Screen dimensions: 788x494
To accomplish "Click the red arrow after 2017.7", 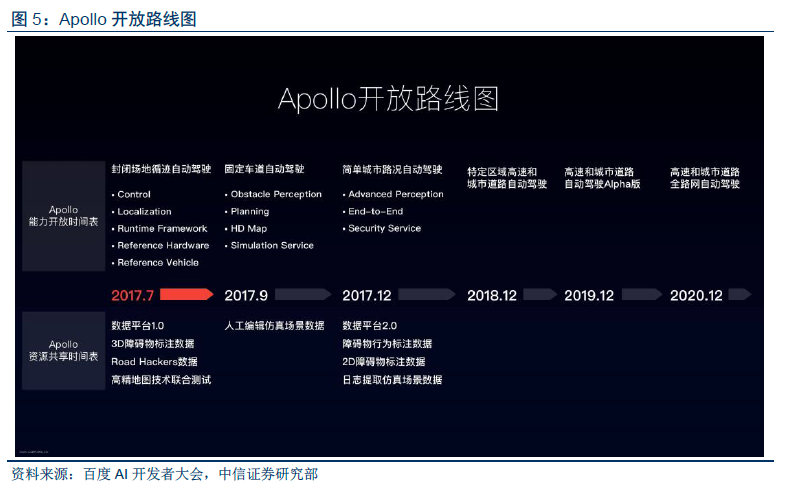I will (x=186, y=294).
